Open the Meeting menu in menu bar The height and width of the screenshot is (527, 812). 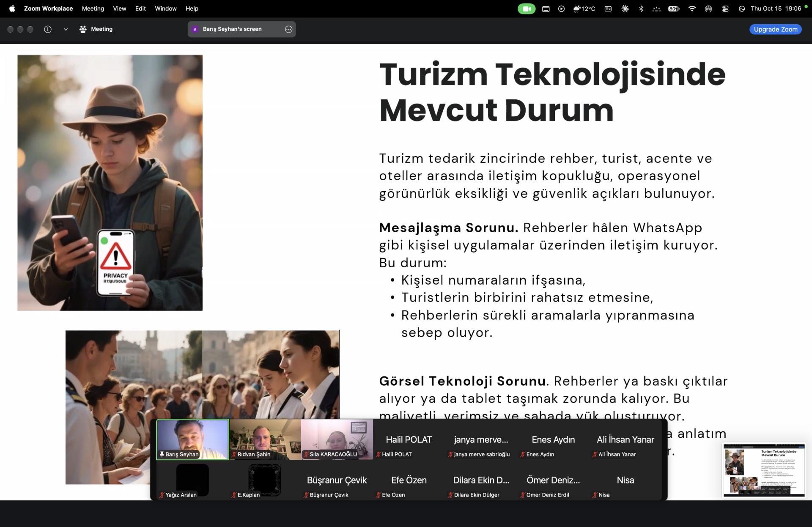pos(93,8)
